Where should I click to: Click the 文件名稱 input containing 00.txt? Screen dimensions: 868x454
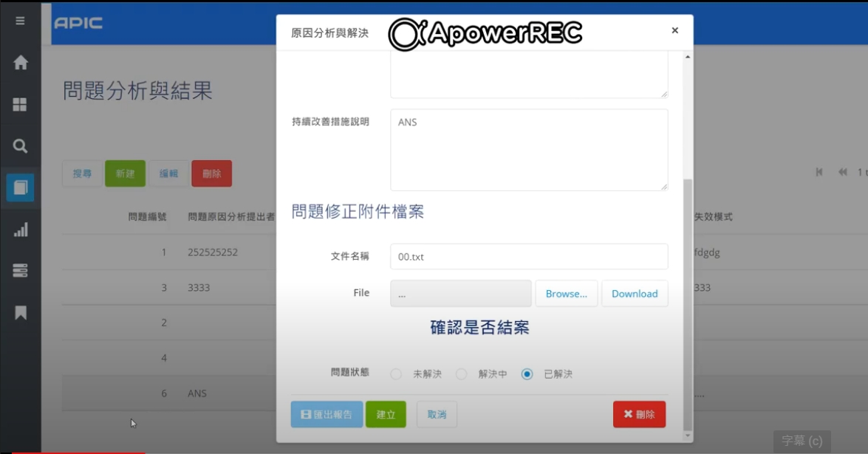[527, 256]
